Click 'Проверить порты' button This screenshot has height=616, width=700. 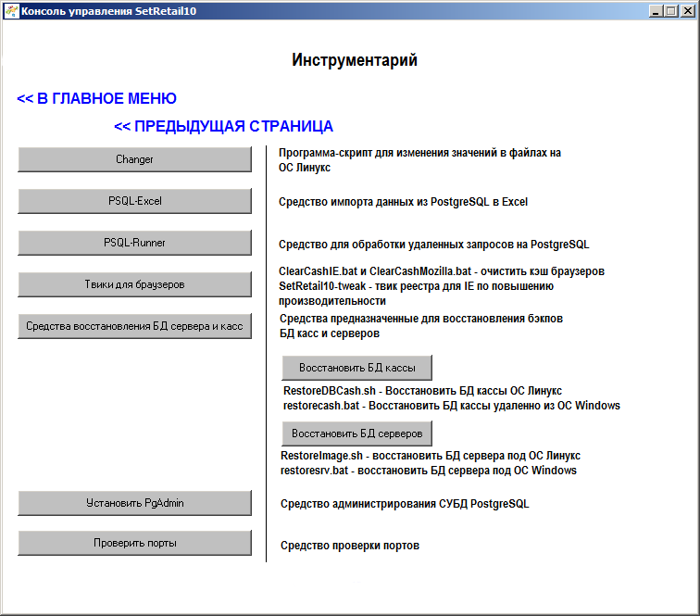pyautogui.click(x=134, y=543)
